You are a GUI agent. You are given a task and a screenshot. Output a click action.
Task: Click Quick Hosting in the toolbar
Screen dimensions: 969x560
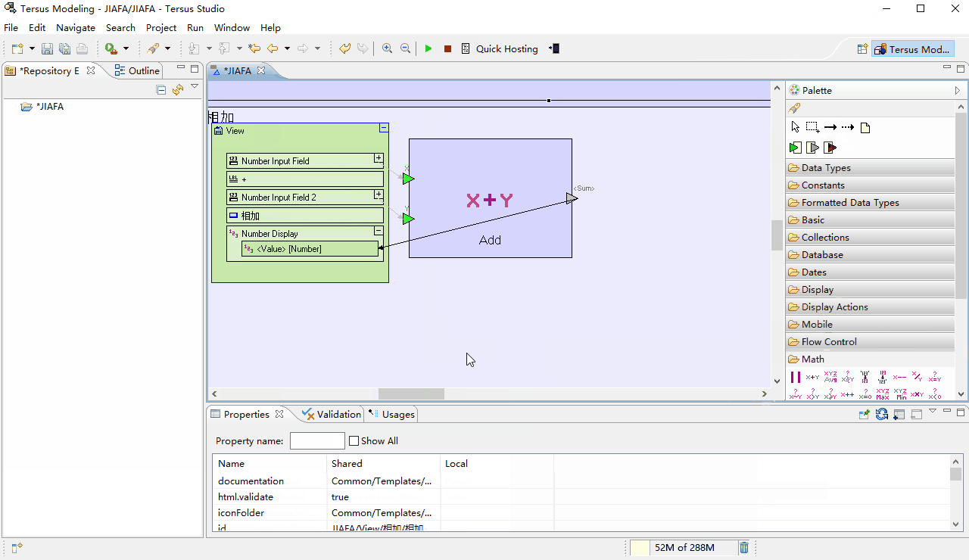500,48
